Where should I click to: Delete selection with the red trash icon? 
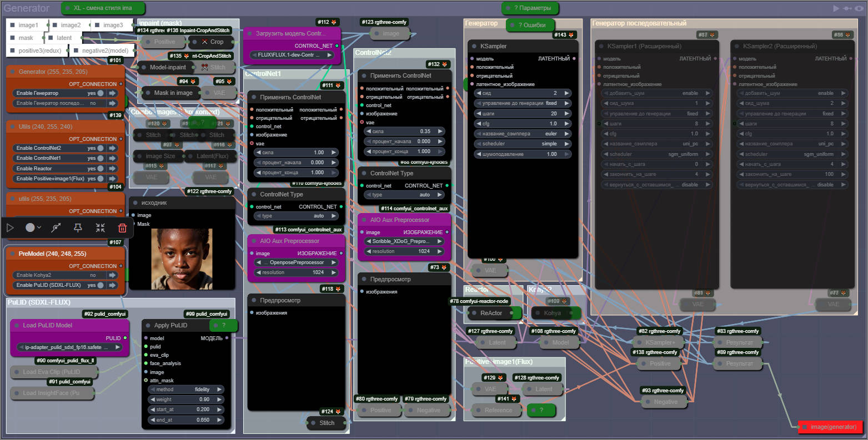click(122, 227)
